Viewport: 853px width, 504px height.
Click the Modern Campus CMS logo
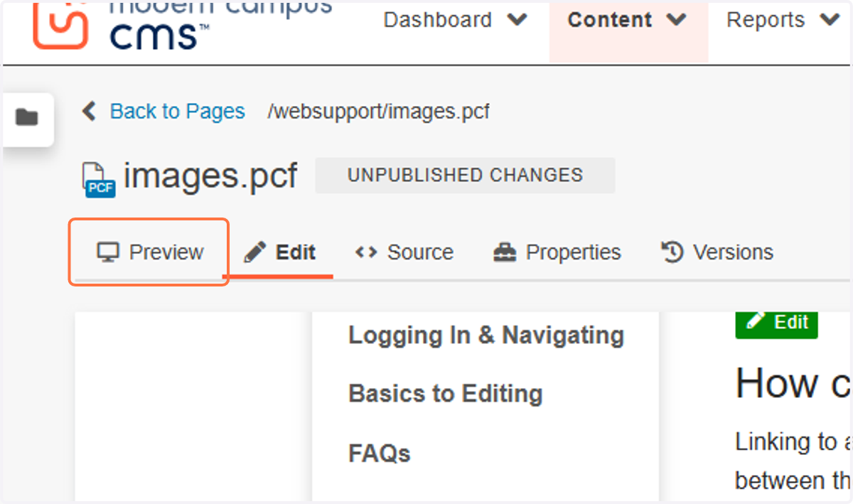coord(182,26)
